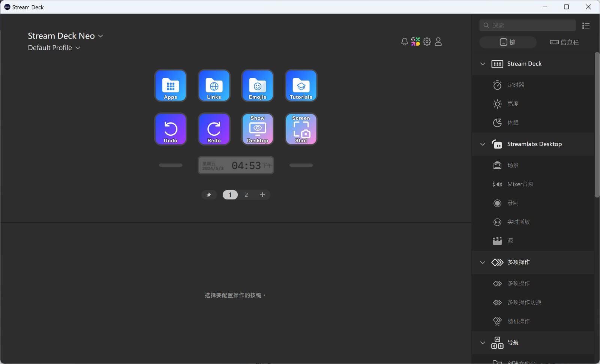Open the Stream Deck Neo device dropdown

pos(65,36)
